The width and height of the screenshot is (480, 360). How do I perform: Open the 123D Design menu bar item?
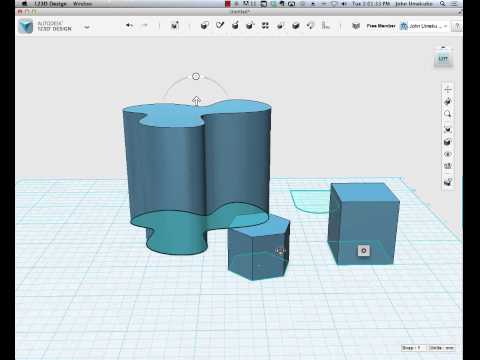point(50,4)
